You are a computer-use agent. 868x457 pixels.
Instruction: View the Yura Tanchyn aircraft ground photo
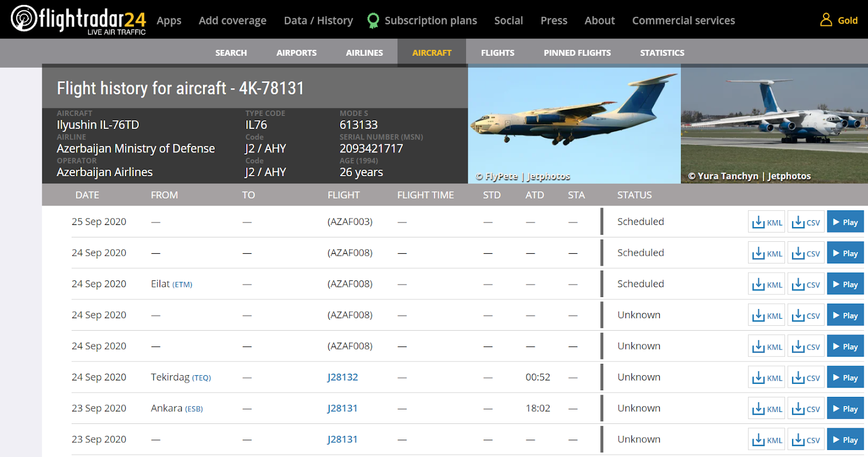tap(774, 125)
